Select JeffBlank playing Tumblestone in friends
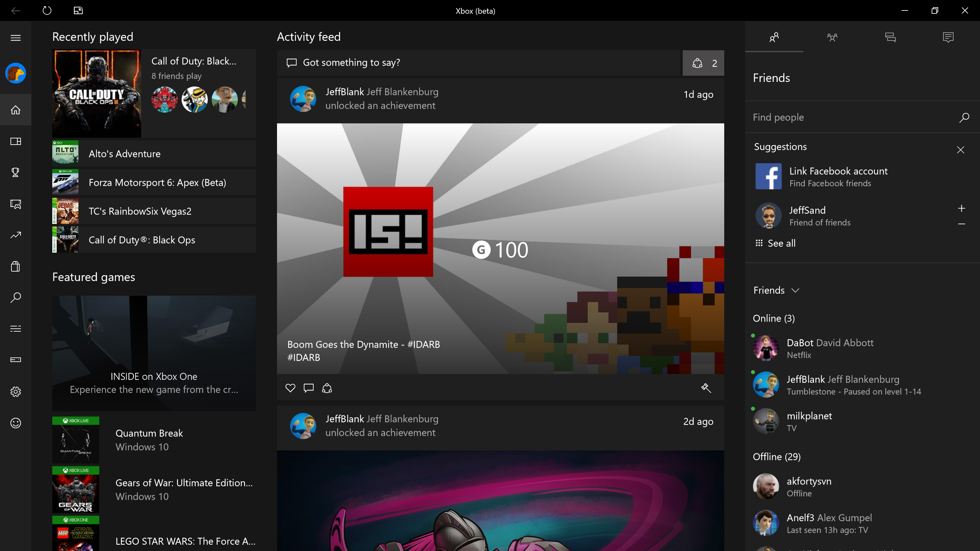Image resolution: width=980 pixels, height=551 pixels. (862, 385)
